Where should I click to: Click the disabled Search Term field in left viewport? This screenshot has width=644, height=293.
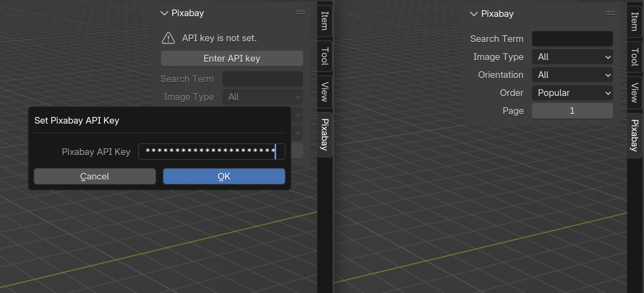tap(263, 79)
